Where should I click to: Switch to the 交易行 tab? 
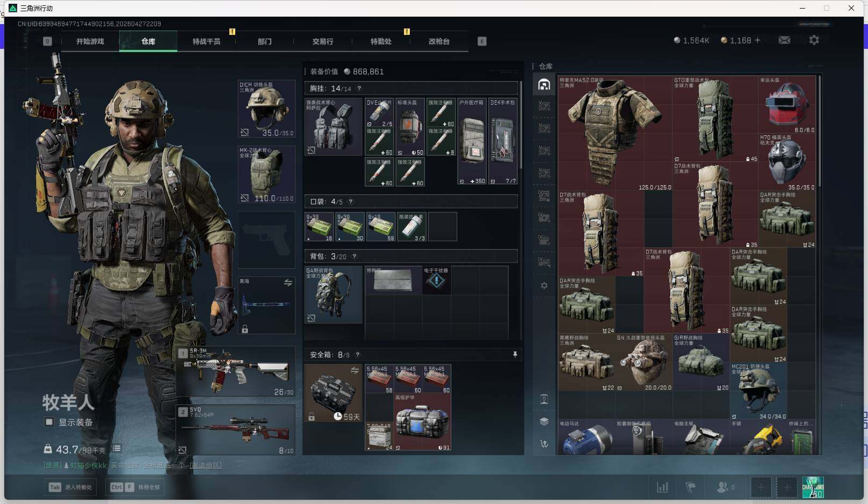tap(322, 41)
